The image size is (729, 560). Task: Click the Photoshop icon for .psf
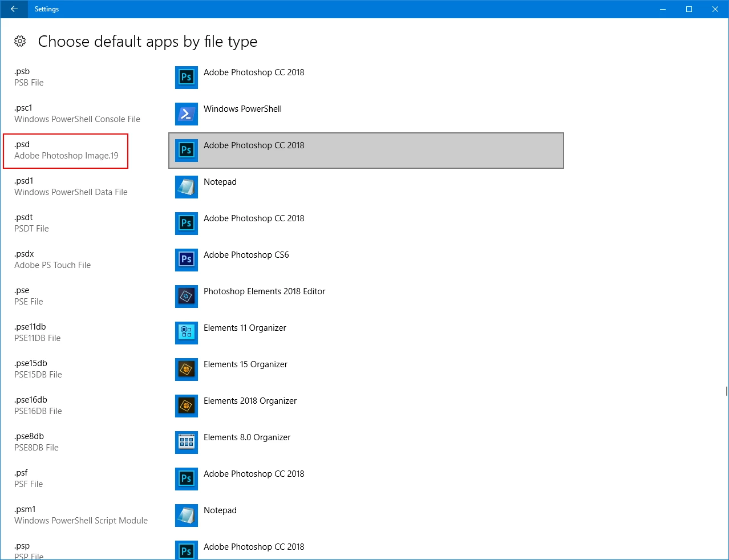tap(187, 479)
